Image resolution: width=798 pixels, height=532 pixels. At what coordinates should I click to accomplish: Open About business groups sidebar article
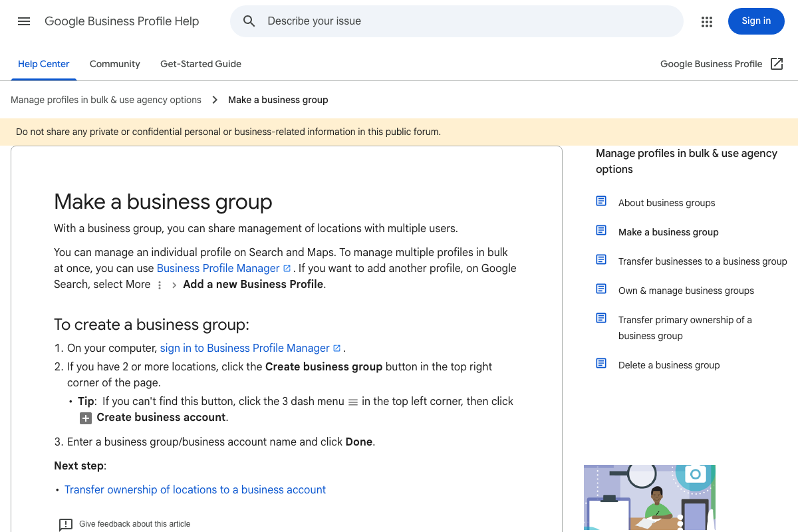[667, 203]
